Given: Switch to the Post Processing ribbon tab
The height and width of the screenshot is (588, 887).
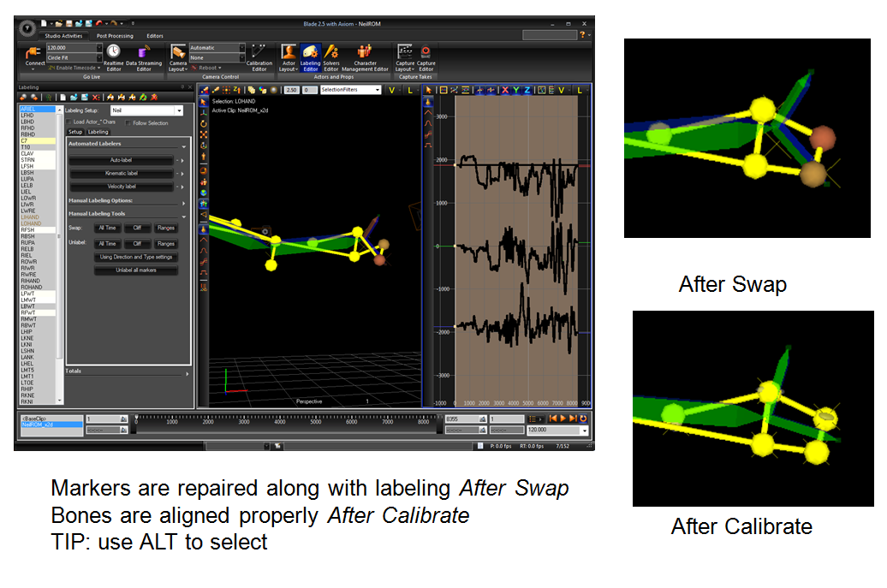Looking at the screenshot, I should tap(114, 36).
